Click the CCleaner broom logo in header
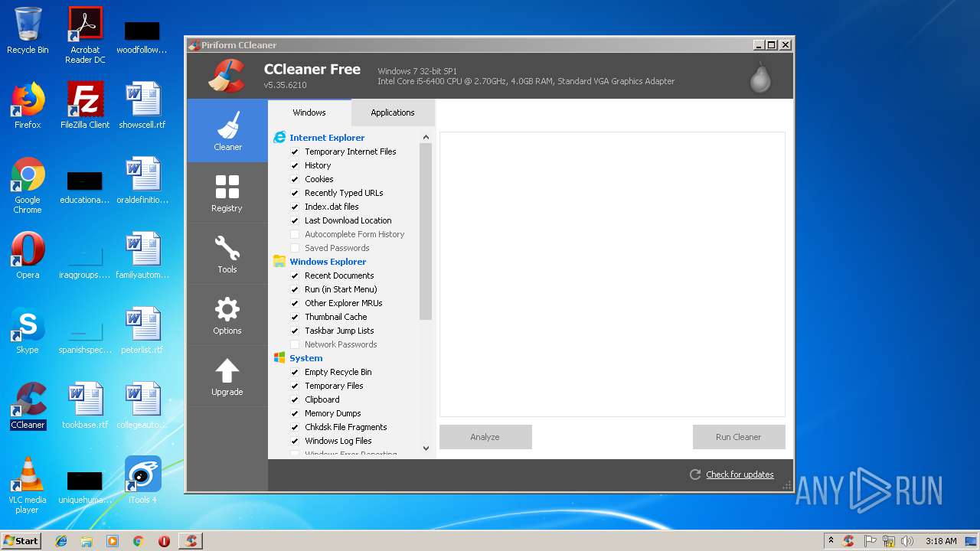The width and height of the screenshot is (980, 551). pos(227,76)
